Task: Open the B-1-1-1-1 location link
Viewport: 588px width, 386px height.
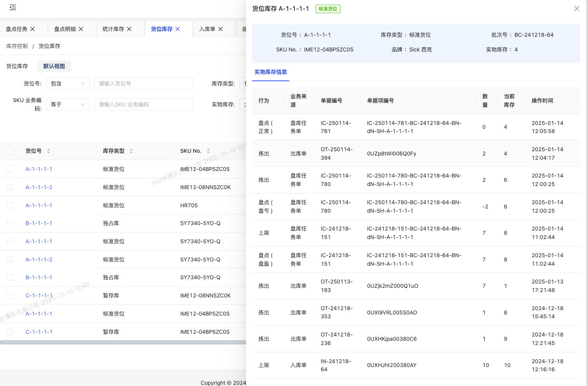Action: click(x=39, y=223)
